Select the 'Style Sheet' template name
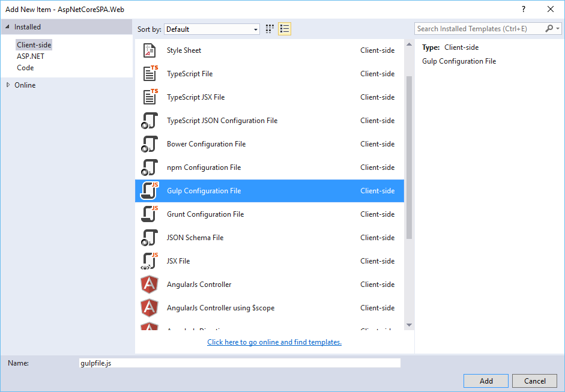Viewport: 565px width, 392px height. pyautogui.click(x=184, y=50)
